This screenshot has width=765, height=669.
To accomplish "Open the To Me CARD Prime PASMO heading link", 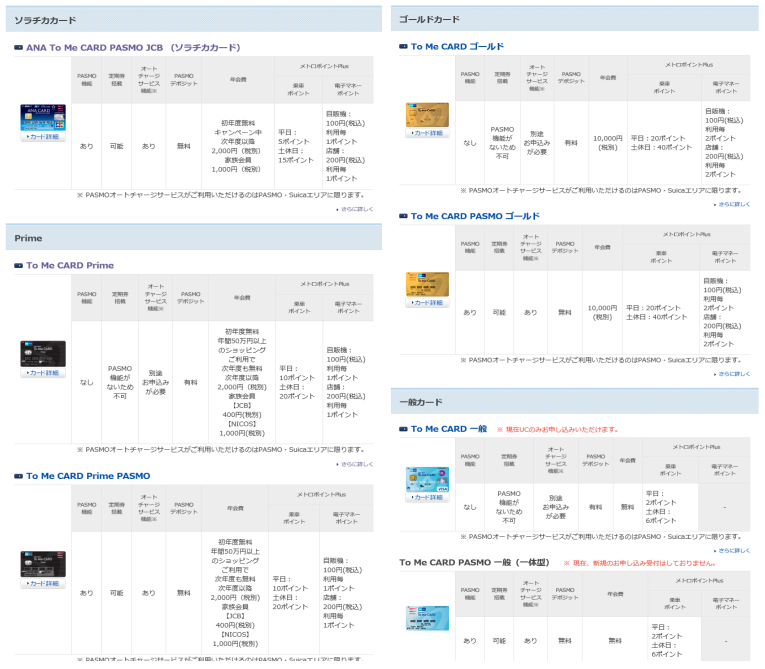I will [88, 476].
